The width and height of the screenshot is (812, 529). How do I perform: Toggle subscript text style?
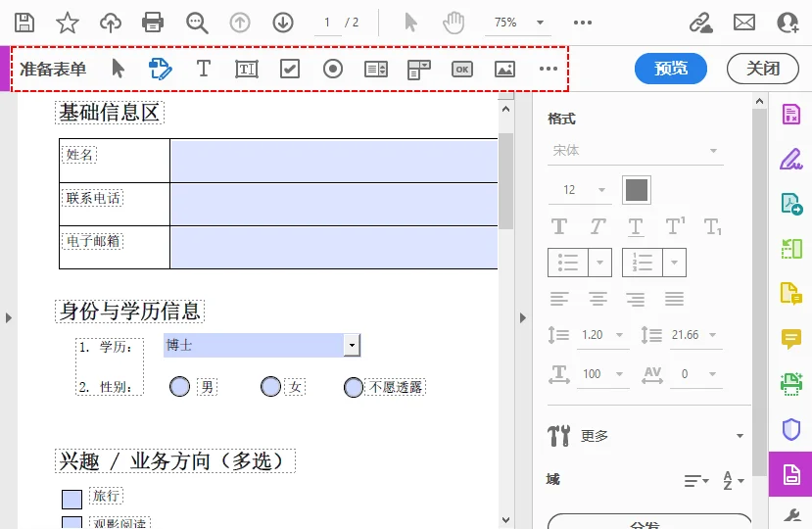coord(713,227)
